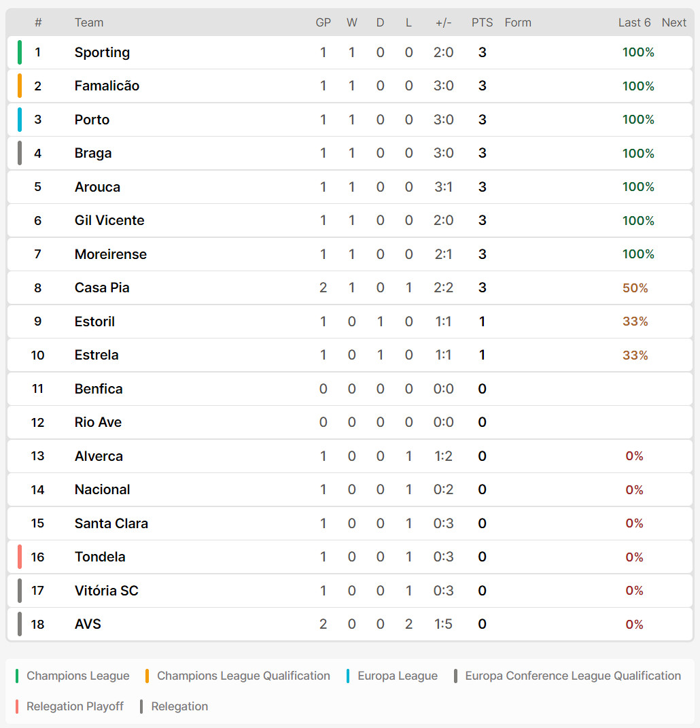Image resolution: width=700 pixels, height=728 pixels.
Task: Sort by the +/- goal difference header
Action: [x=443, y=22]
